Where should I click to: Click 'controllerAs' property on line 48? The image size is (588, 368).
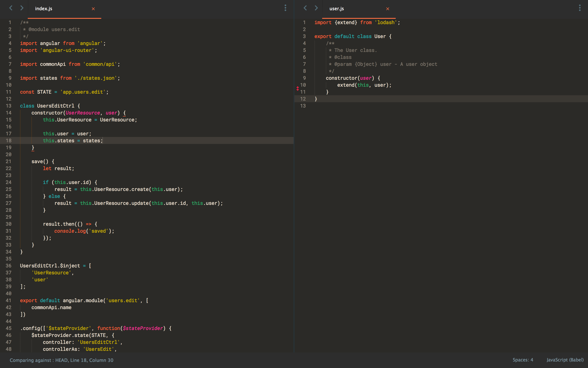60,349
